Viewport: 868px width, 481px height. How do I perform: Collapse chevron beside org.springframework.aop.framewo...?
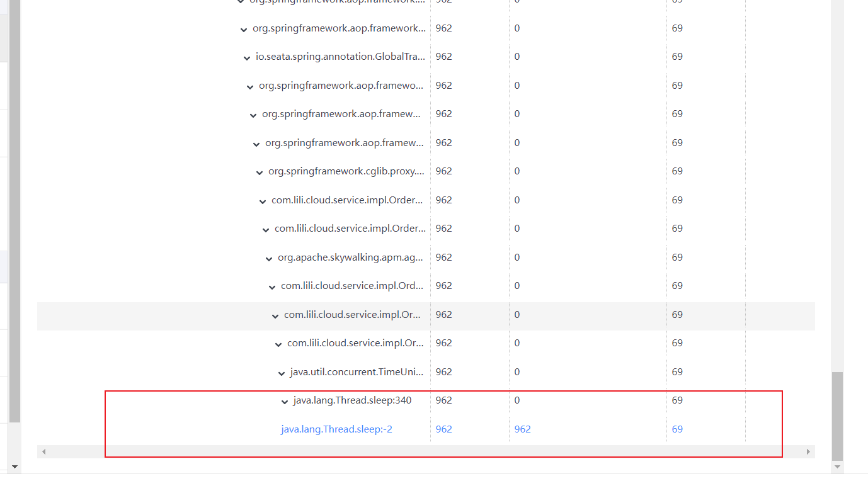[x=250, y=87]
